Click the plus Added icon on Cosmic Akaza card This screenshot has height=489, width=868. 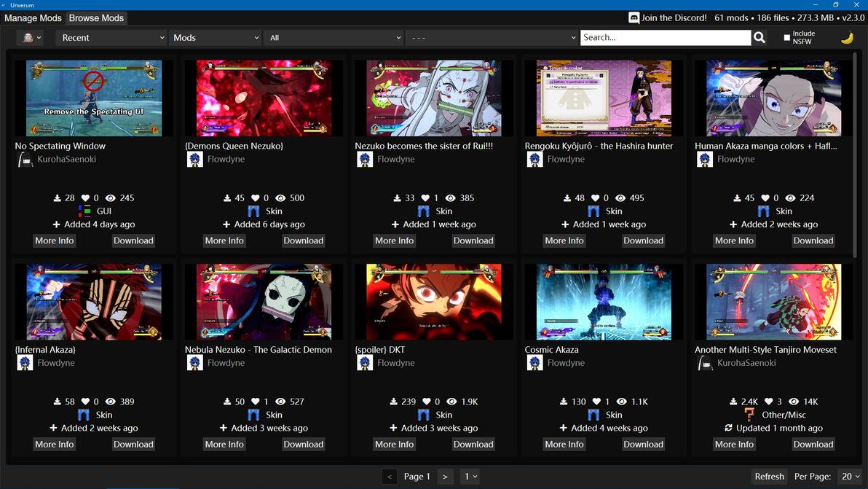563,428
